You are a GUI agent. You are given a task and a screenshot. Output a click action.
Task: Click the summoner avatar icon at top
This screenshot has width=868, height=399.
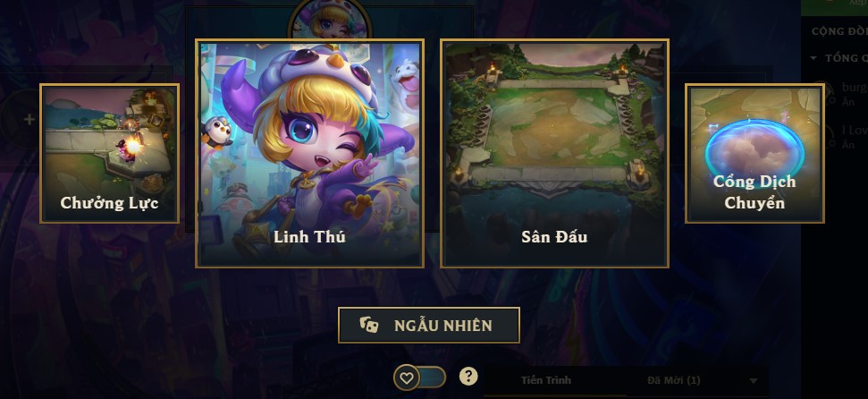[x=330, y=20]
